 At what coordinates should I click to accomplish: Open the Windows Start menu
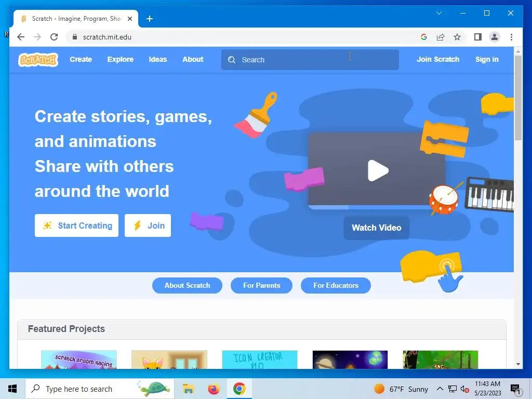[x=12, y=389]
